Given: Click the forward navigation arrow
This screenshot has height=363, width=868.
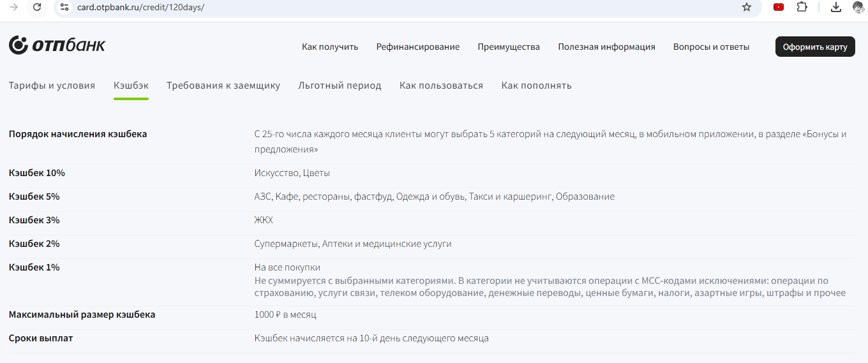Looking at the screenshot, I should (x=14, y=7).
